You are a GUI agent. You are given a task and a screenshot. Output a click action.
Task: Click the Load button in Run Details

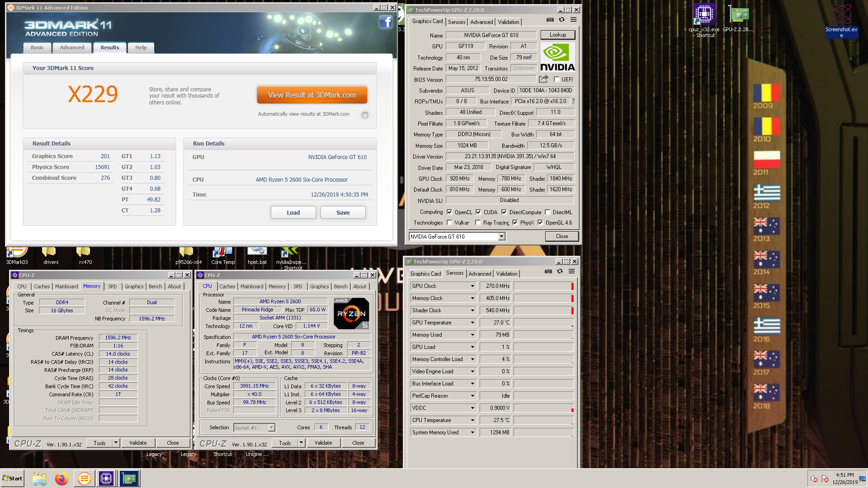tap(293, 212)
